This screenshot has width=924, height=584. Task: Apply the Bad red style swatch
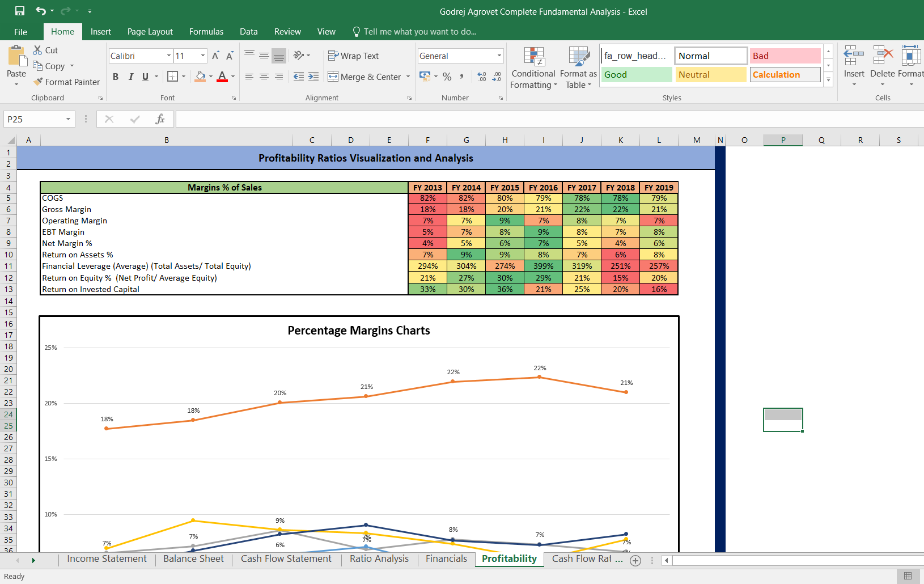[785, 56]
